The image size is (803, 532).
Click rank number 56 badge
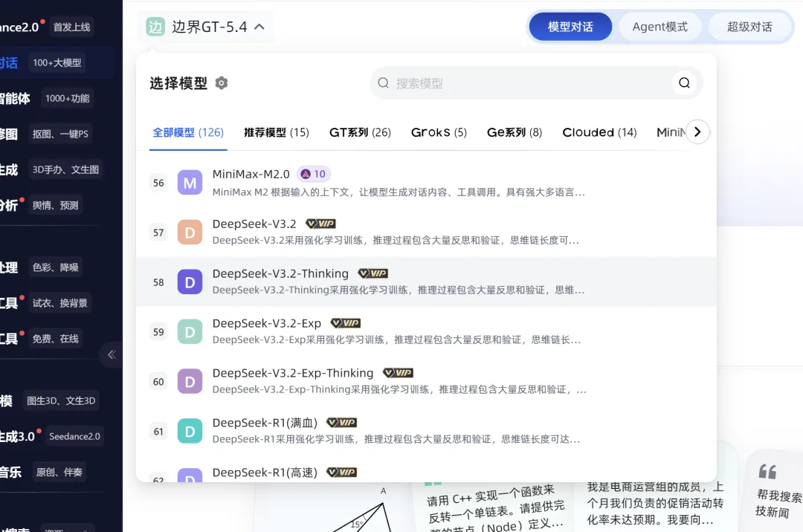[159, 183]
